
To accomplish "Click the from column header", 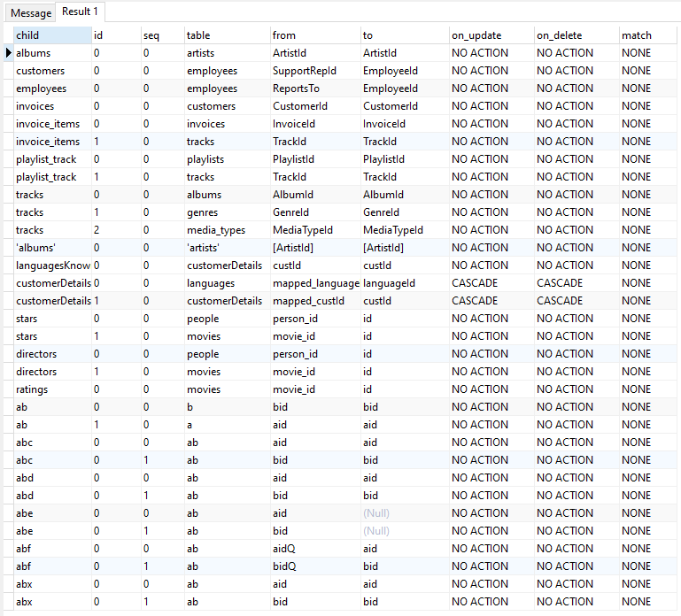I will click(316, 35).
